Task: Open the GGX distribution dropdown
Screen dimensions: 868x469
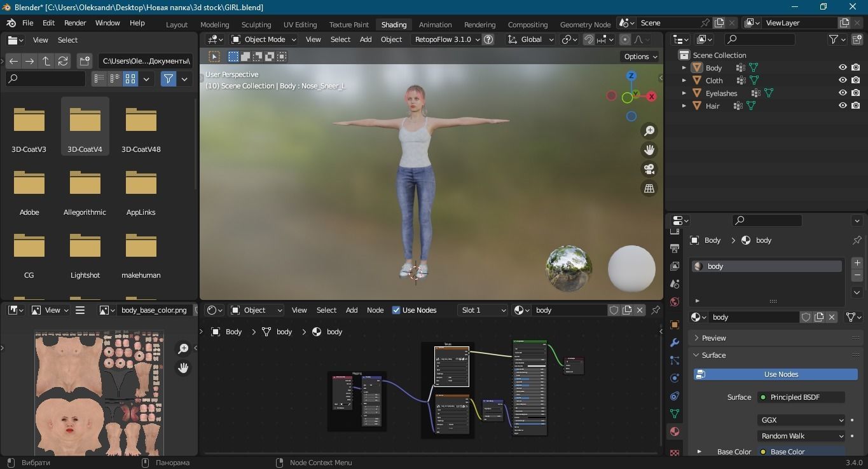Action: (x=802, y=420)
